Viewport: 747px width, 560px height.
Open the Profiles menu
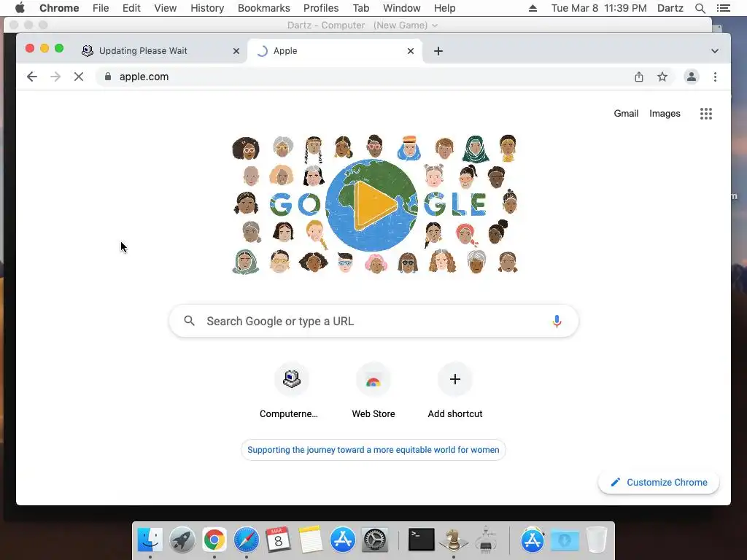coord(321,8)
